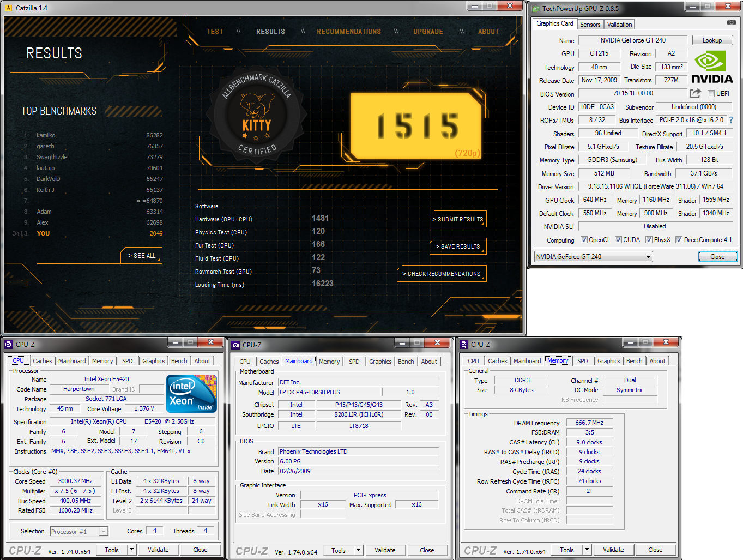743x560 pixels.
Task: Open the Processor #1 selection dropdown
Action: 79,531
